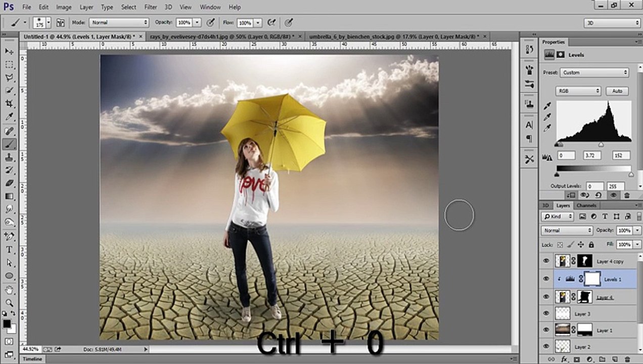
Task: Click the white output level slider
Action: 631,174
